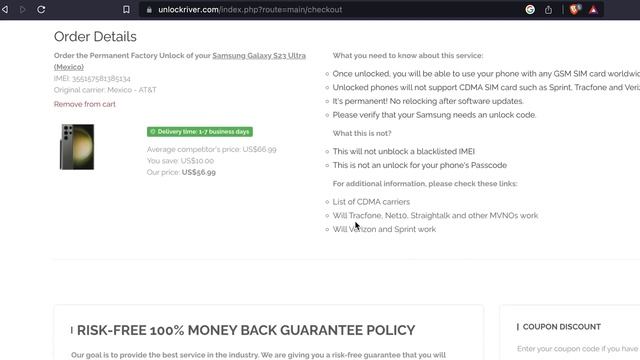Image resolution: width=640 pixels, height=360 pixels.
Task: Open the Will Verizon and Sprint work link
Action: click(384, 229)
